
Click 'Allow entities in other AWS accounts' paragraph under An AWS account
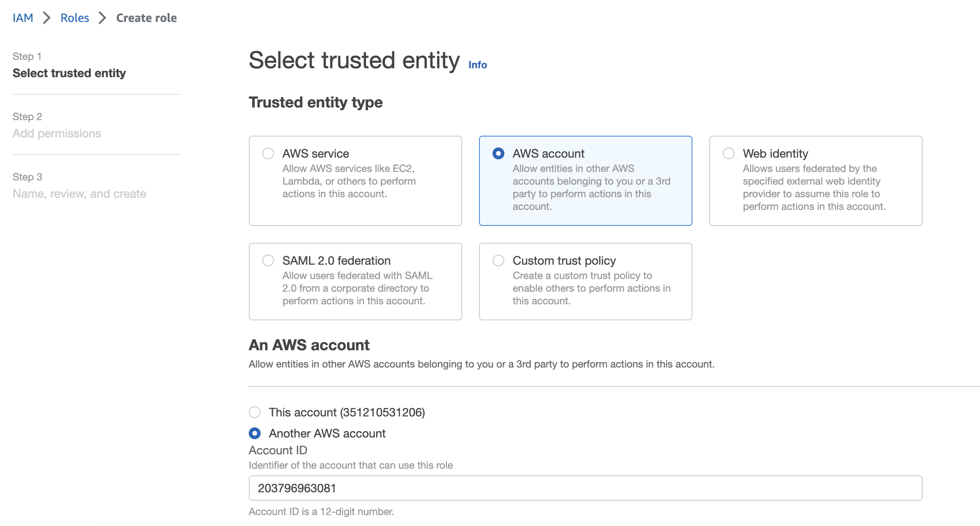pyautogui.click(x=482, y=364)
